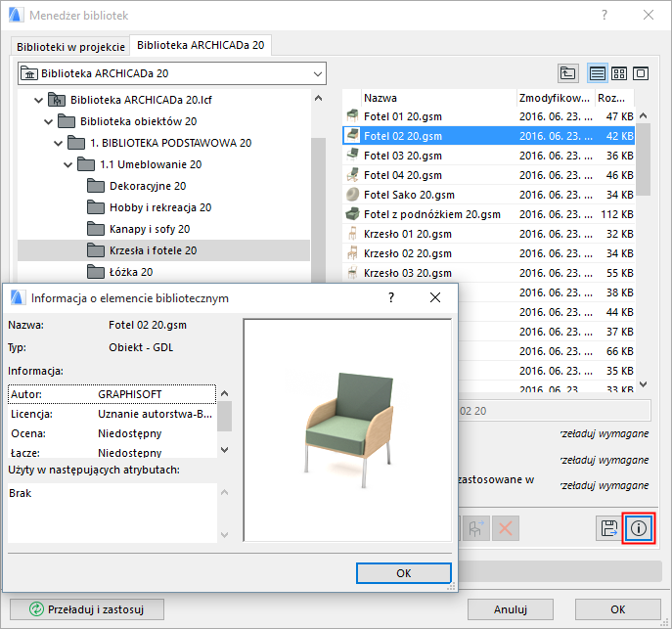Select the Fotel 02 20.gsm row
Screen dimensions: 672x629
click(x=488, y=136)
